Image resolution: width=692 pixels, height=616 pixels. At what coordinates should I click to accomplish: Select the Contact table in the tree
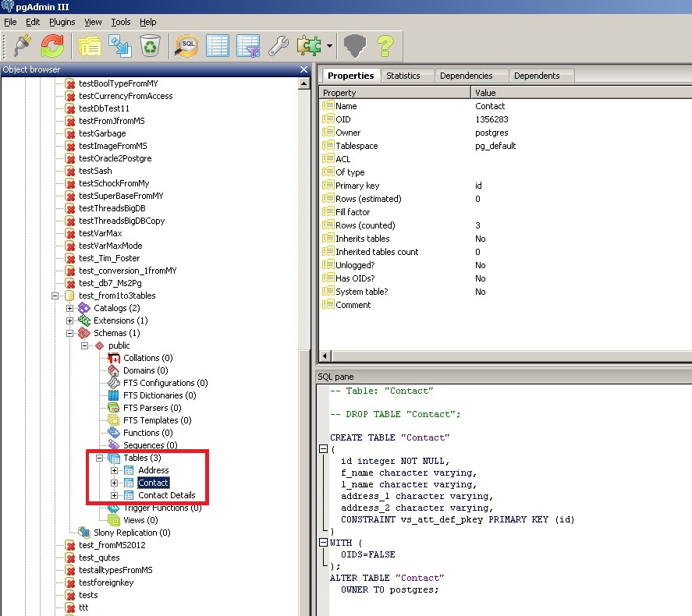[x=153, y=483]
